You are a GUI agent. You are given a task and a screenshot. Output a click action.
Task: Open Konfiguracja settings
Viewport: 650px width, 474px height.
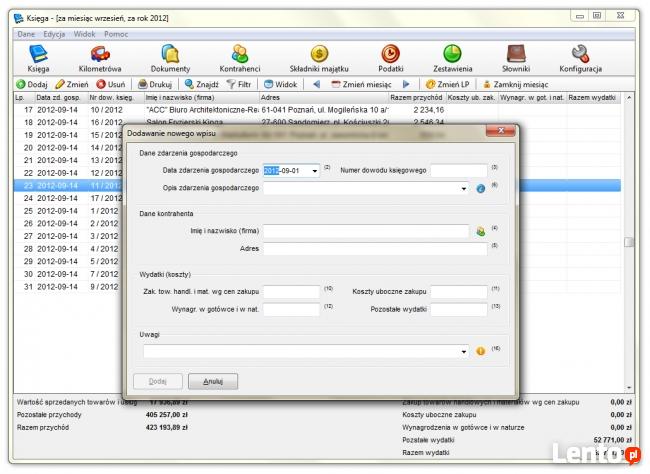coord(580,58)
